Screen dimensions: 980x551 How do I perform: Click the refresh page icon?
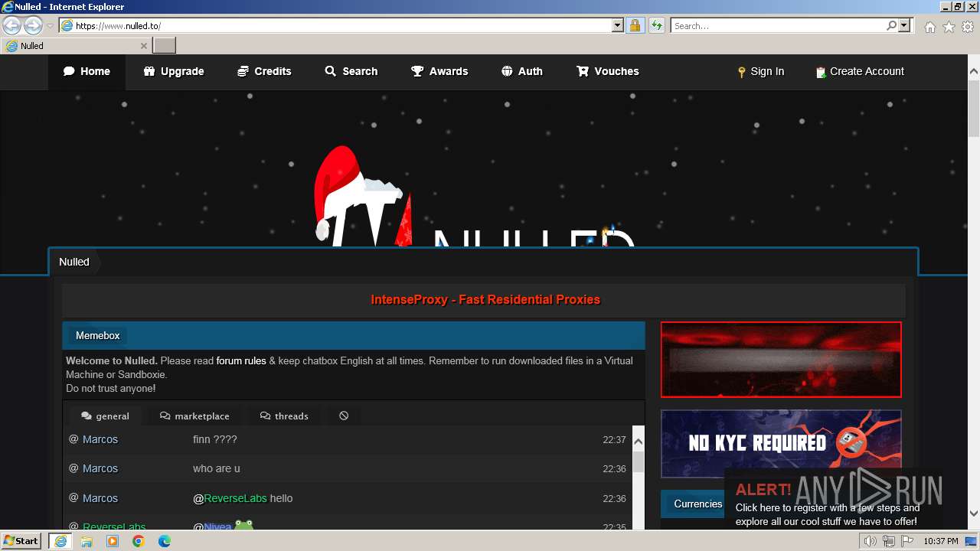click(656, 25)
